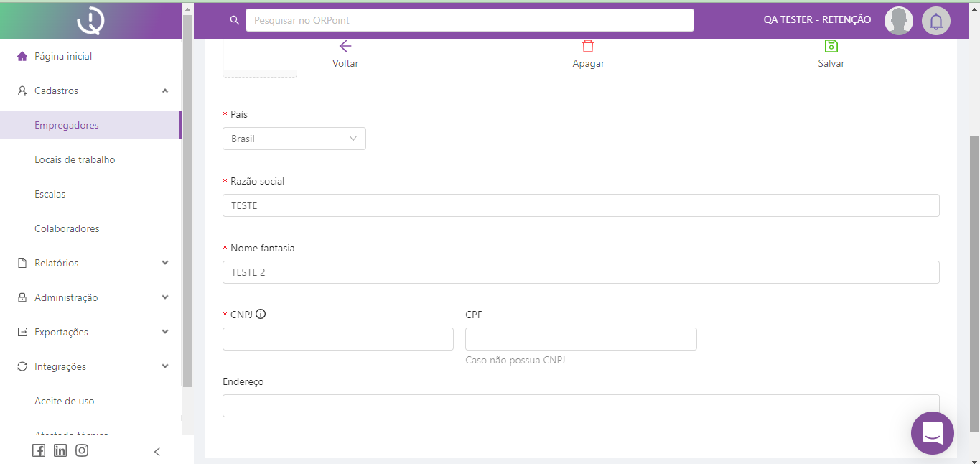The height and width of the screenshot is (464, 980).
Task: Click the CNPJ info icon
Action: click(261, 314)
